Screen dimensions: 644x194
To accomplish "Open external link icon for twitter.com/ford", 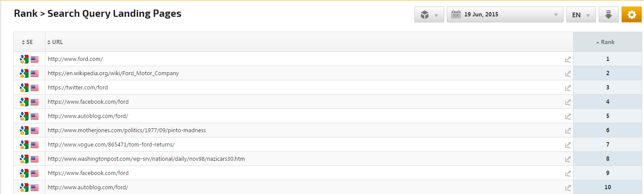I will point(568,88).
